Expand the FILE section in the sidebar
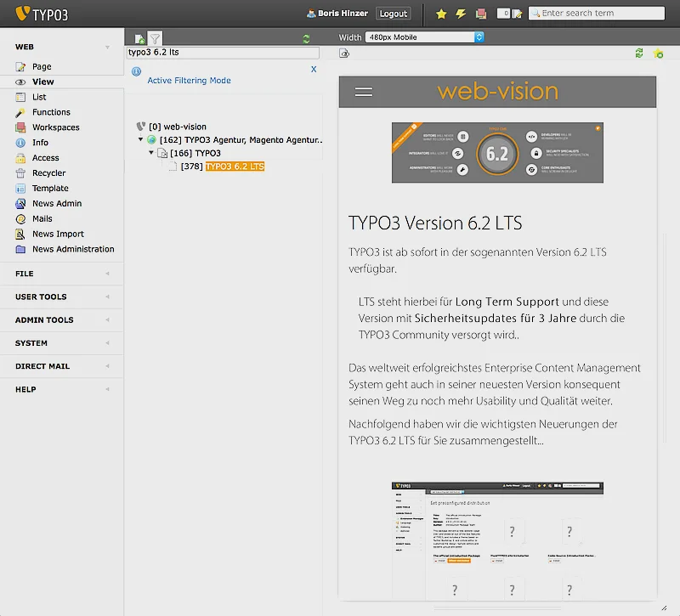Viewport: 680px width, 616px height. [x=61, y=274]
